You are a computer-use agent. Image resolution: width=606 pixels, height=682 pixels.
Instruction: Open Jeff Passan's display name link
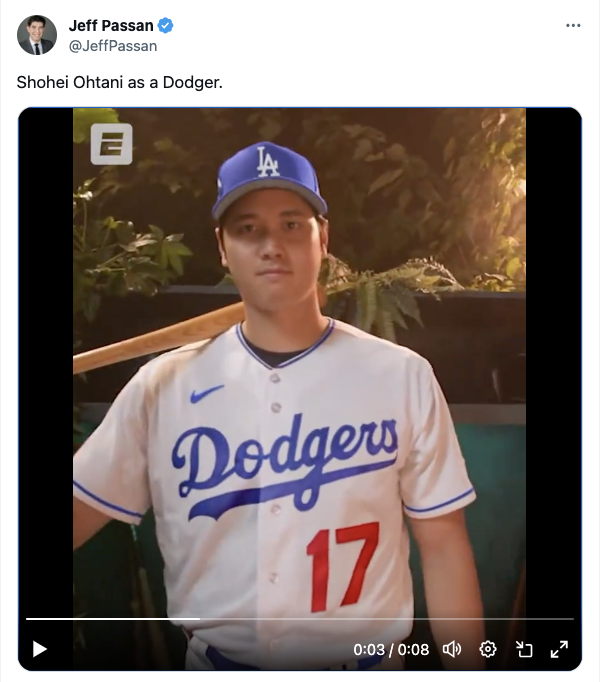pyautogui.click(x=111, y=26)
